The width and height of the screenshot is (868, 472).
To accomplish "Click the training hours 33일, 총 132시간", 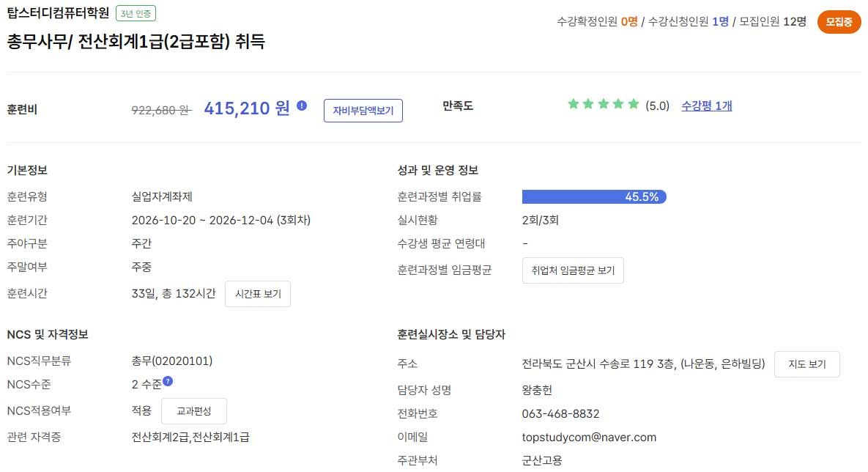I will (x=174, y=294).
